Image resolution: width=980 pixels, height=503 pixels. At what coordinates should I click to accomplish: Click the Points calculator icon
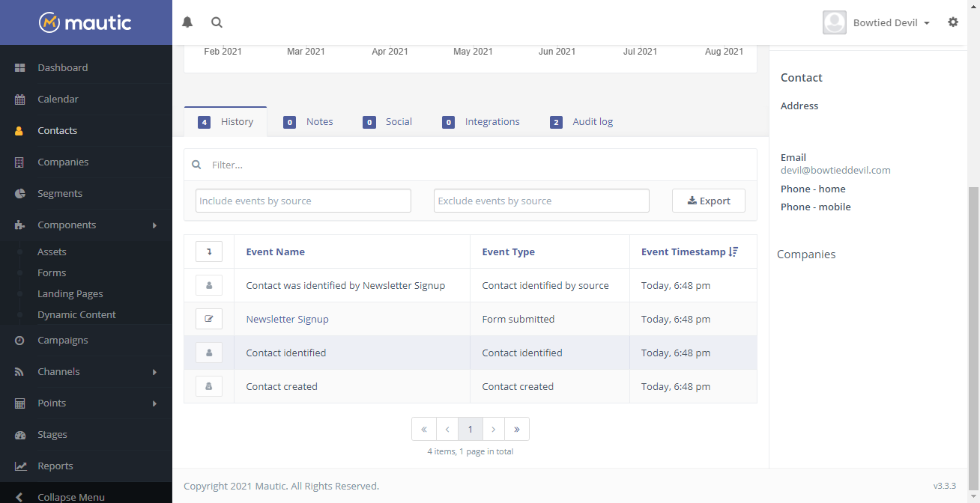click(x=20, y=403)
